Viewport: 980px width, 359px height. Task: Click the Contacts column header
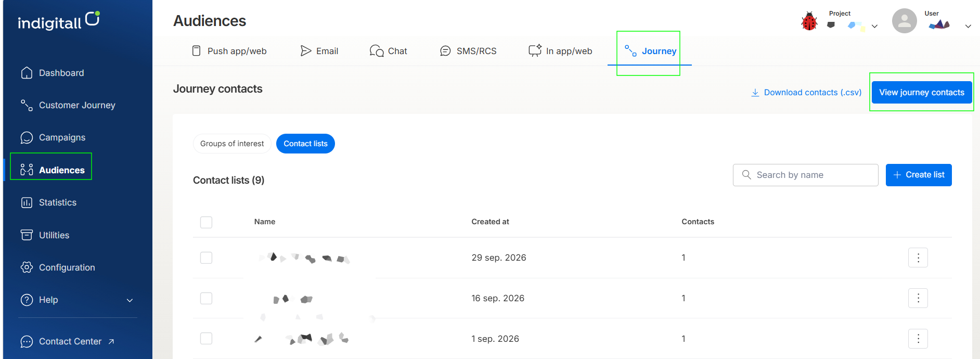tap(698, 222)
